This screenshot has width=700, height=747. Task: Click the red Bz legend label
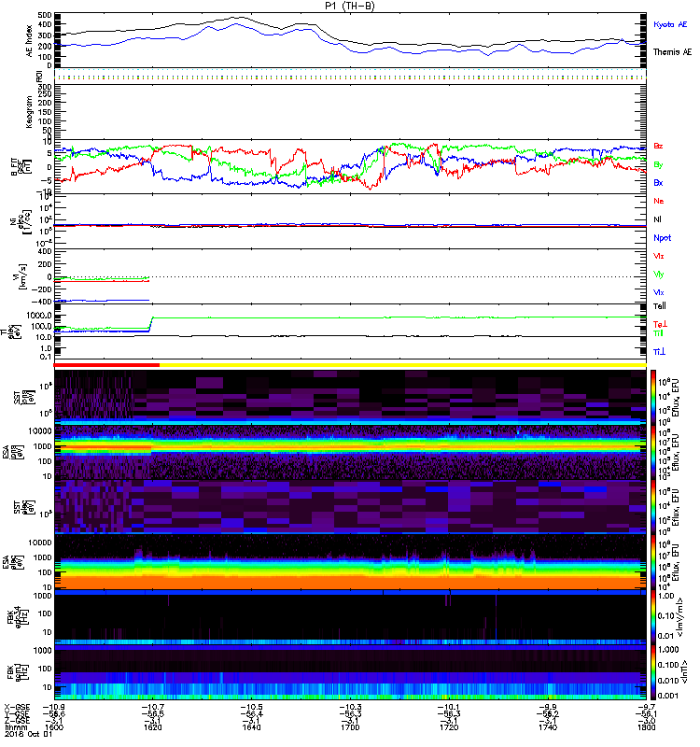point(658,146)
